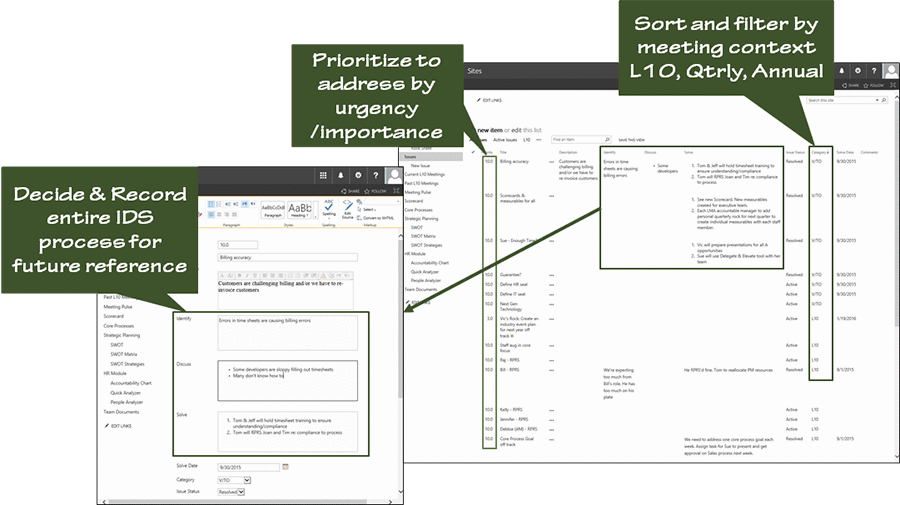Screen dimensions: 900x505
Task: Click the notifications bell in the left window
Action: [341, 174]
